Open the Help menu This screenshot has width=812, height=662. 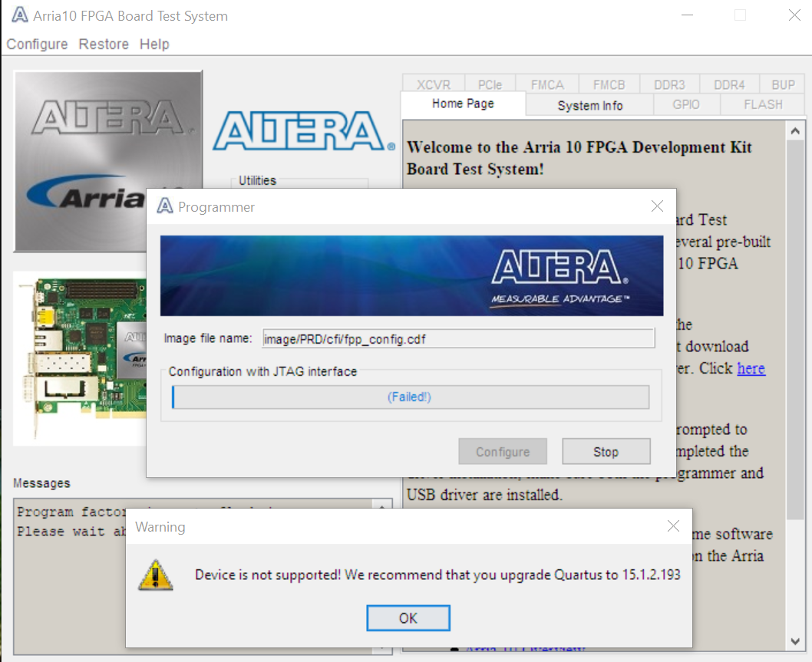point(154,44)
